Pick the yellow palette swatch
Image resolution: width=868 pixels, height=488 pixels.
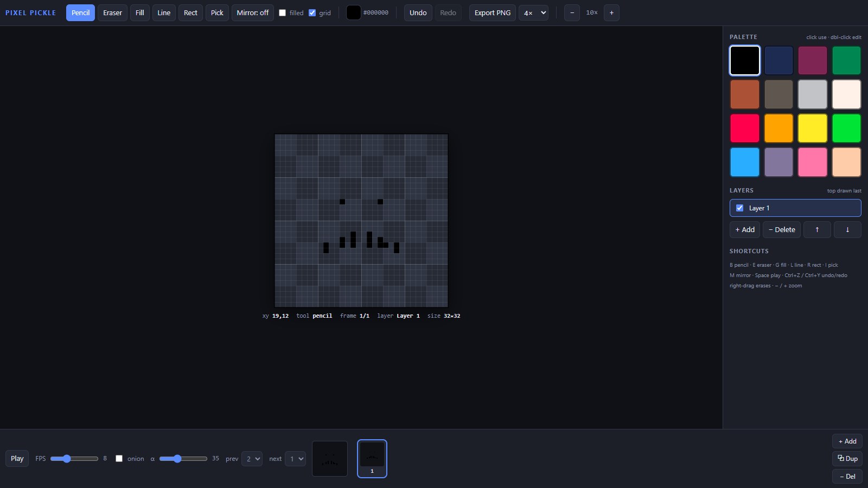pos(813,128)
